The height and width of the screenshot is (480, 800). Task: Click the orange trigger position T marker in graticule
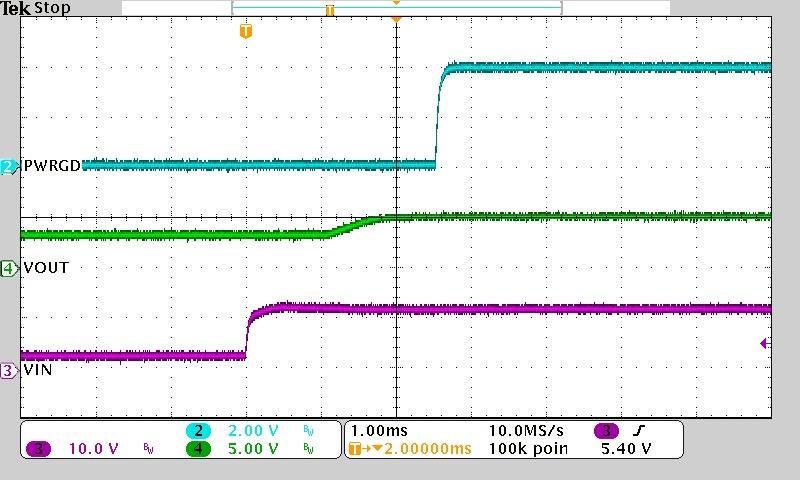click(246, 32)
